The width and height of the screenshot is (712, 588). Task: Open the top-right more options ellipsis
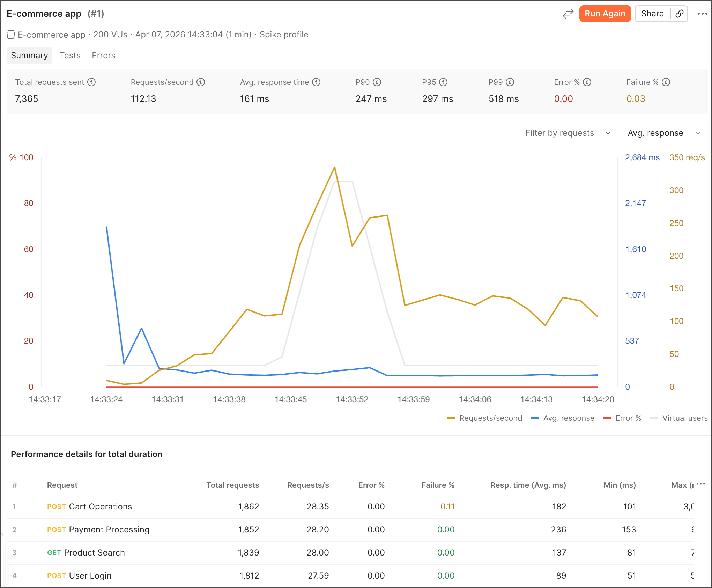pyautogui.click(x=702, y=14)
